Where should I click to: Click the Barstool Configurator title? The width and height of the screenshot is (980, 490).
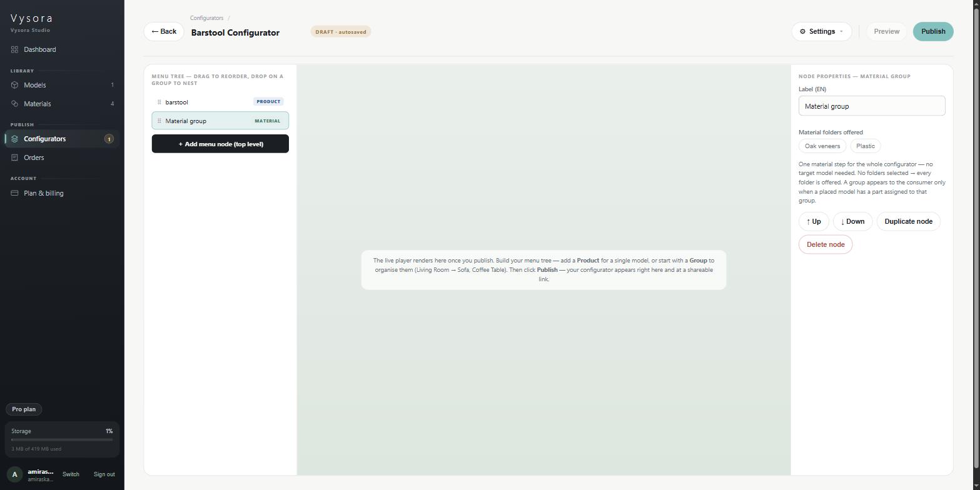pos(235,32)
